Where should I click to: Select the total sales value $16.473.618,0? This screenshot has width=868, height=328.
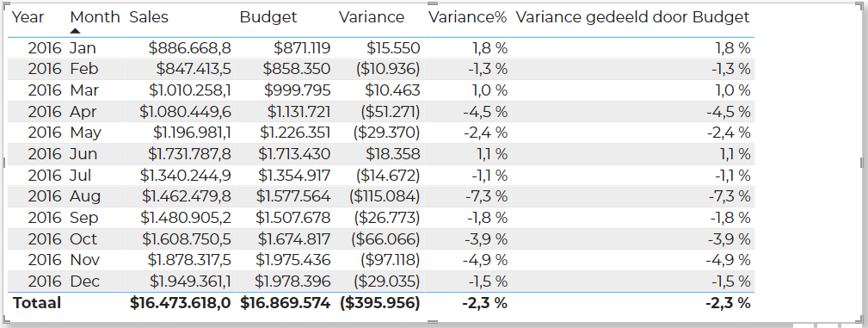[x=181, y=303]
